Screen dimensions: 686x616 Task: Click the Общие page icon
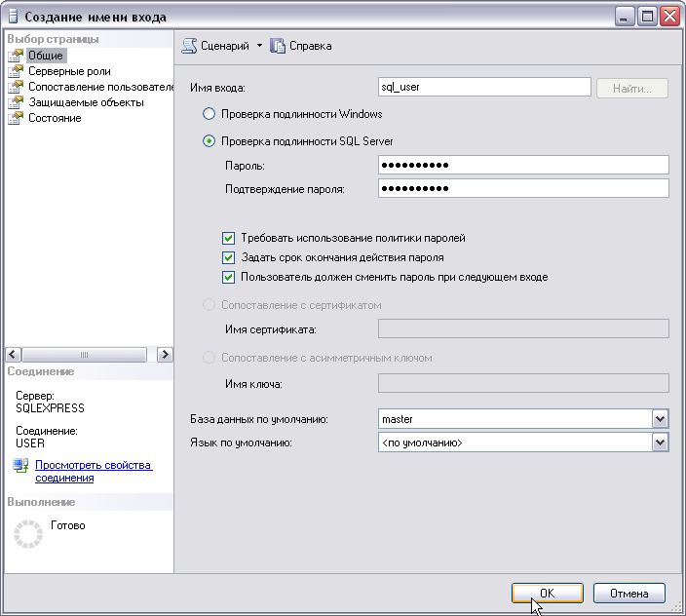click(15, 56)
